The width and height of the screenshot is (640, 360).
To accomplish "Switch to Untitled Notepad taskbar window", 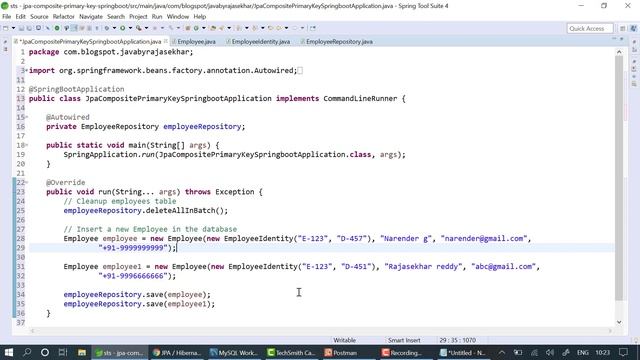I will coord(462,352).
